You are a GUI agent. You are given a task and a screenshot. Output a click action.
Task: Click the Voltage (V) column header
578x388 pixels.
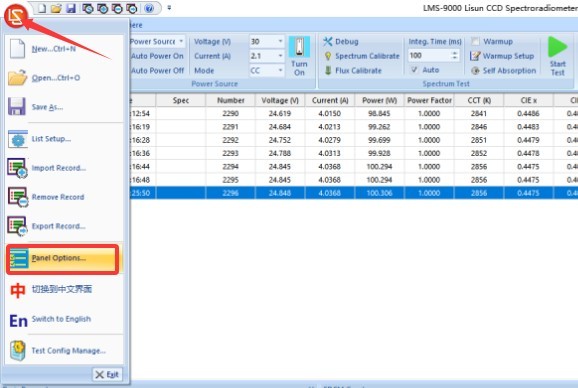(x=280, y=100)
